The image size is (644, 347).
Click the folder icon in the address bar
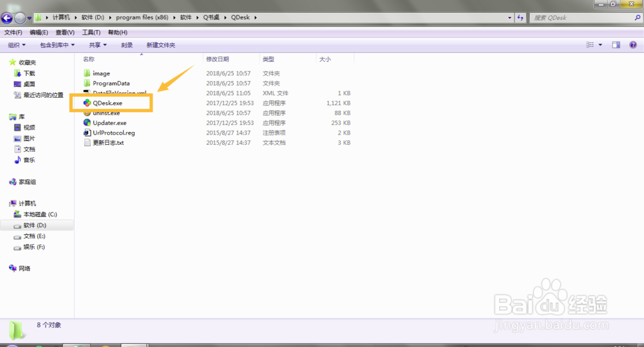pyautogui.click(x=38, y=17)
